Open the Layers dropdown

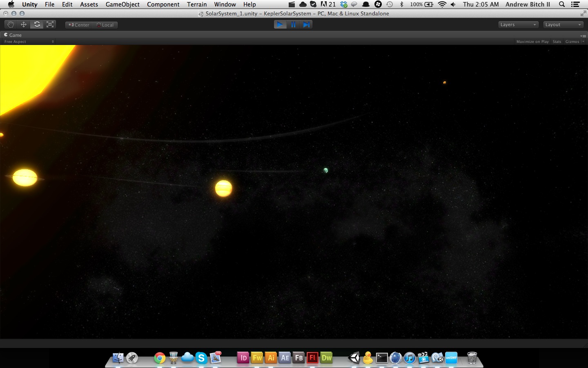[518, 25]
